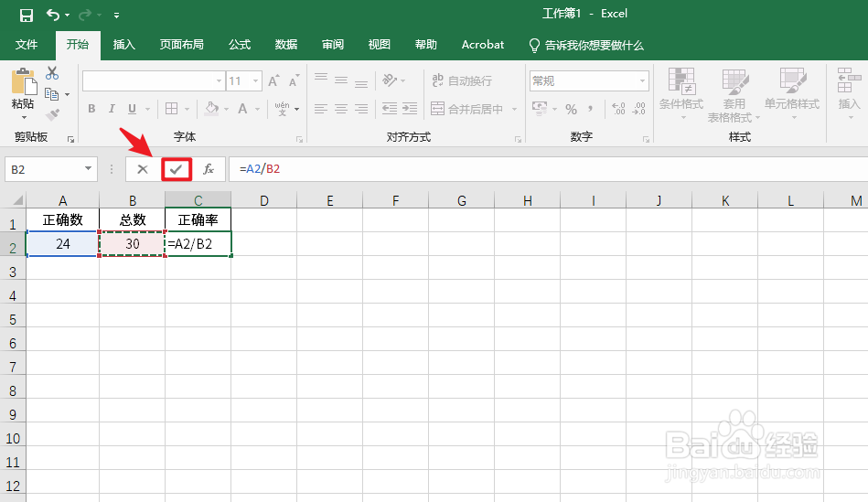Click the Increase Font Size icon
The width and height of the screenshot is (868, 502).
click(x=273, y=80)
